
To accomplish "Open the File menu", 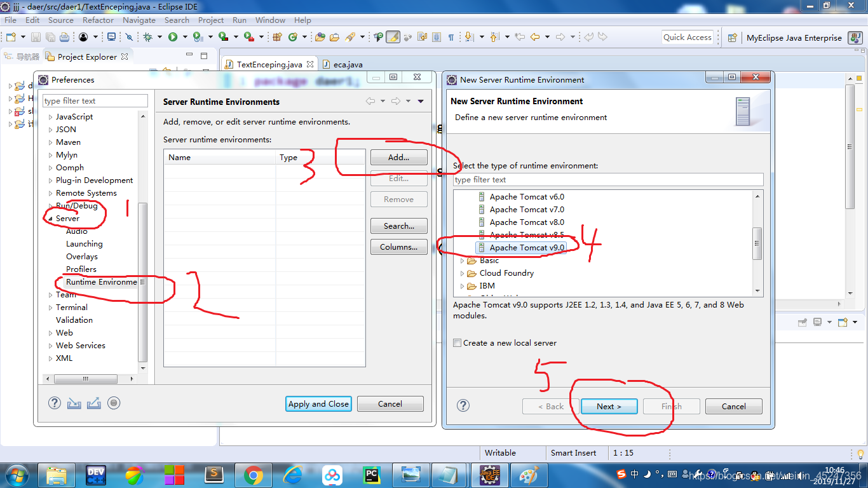I will 10,20.
